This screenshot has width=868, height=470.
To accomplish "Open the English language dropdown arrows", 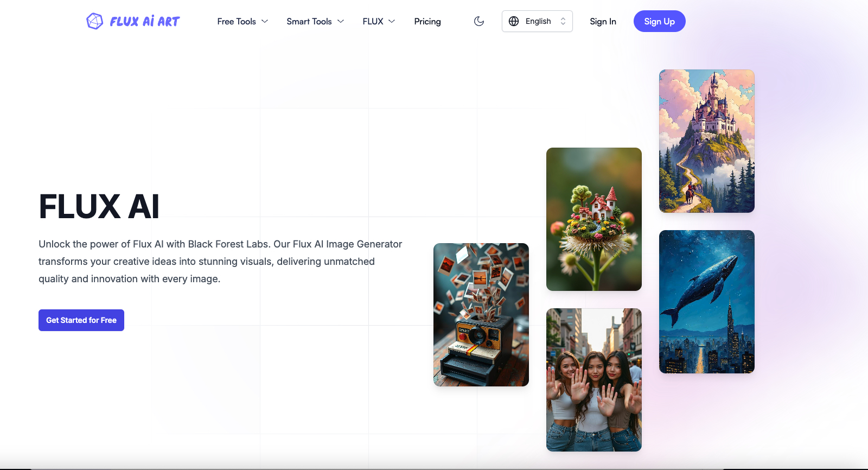I will point(563,21).
